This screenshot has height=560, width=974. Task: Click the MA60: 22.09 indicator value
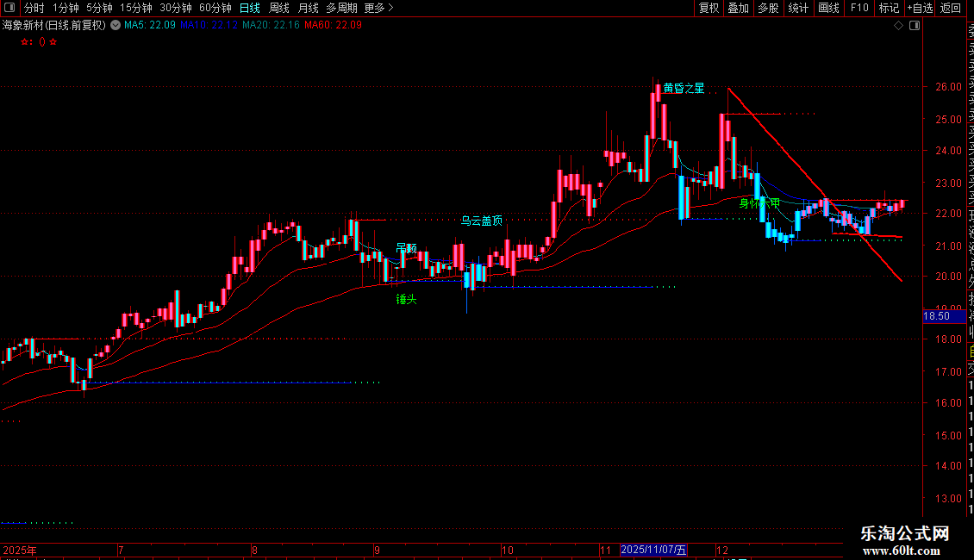pyautogui.click(x=333, y=26)
